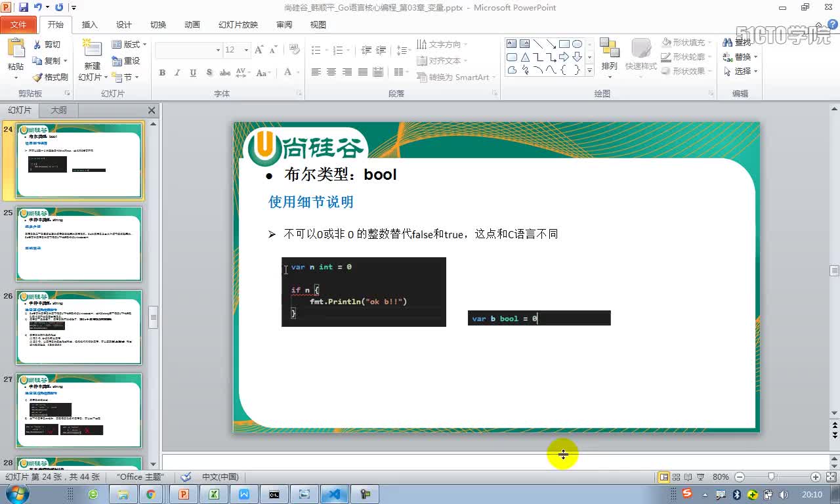Increase list indent level
Viewport: 840px width, 504px height.
(382, 50)
